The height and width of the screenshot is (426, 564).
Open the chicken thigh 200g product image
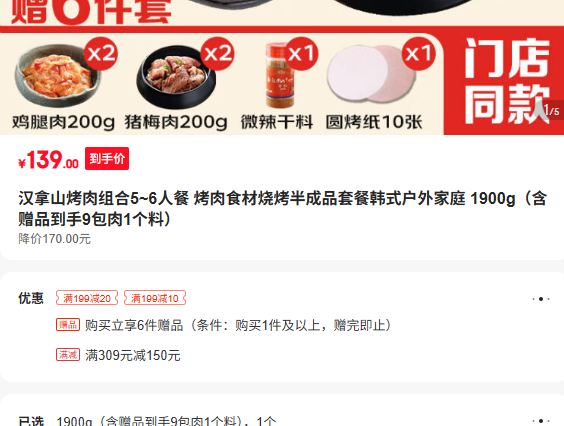pyautogui.click(x=57, y=76)
